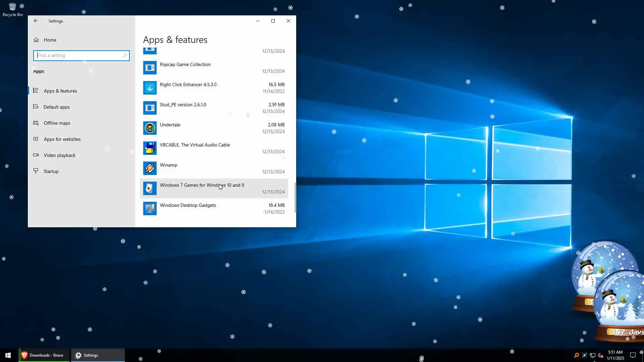Open the Startup settings page
This screenshot has width=644, height=362.
coord(51,171)
